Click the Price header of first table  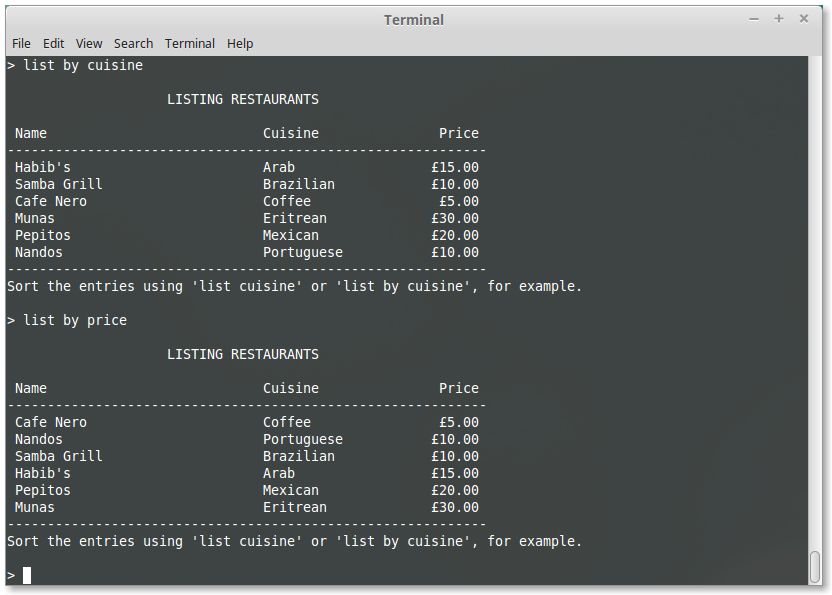(459, 133)
